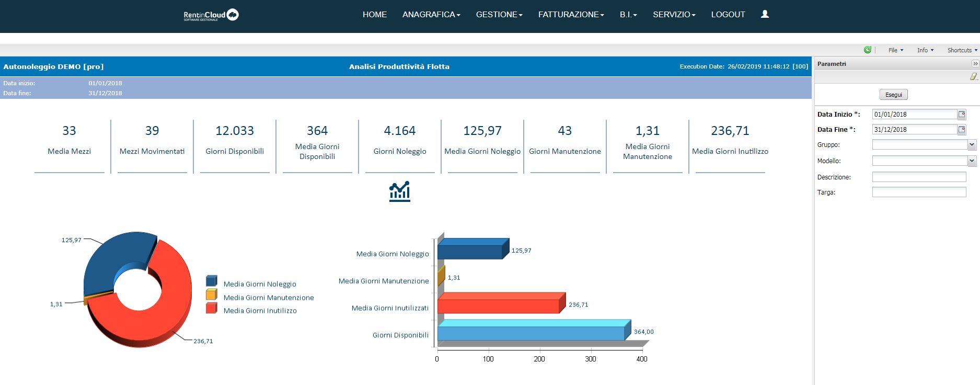980x385 pixels.
Task: Click Media Giorni Noleggio legend swatch
Action: tap(211, 281)
